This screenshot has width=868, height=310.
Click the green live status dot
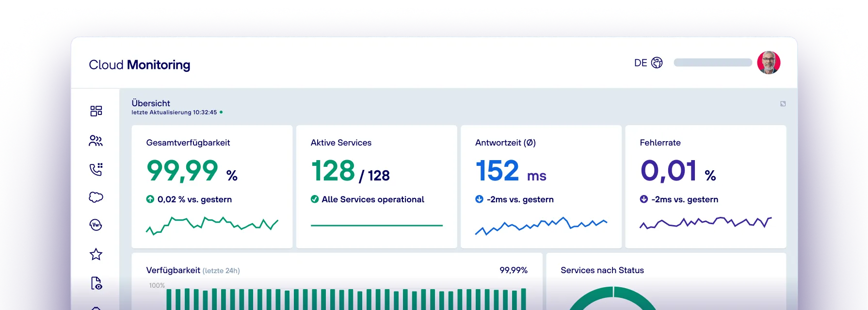pyautogui.click(x=221, y=112)
